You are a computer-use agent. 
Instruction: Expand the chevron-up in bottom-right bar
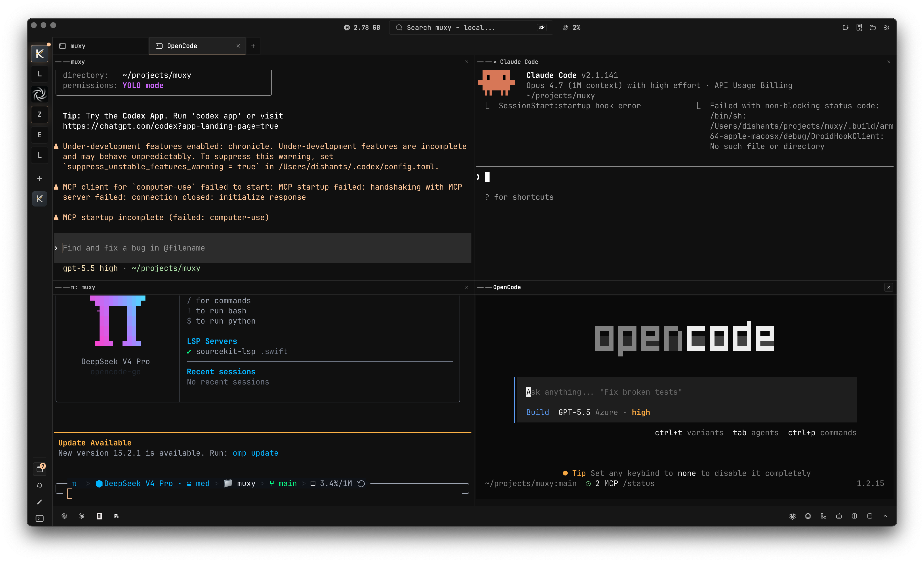point(885,516)
